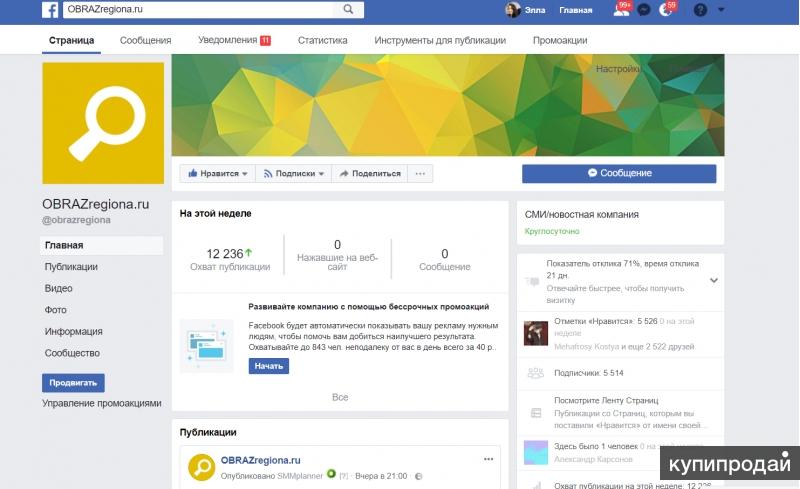Click the OBRAZregiona.ru search field
The width and height of the screenshot is (800, 489).
pyautogui.click(x=198, y=9)
